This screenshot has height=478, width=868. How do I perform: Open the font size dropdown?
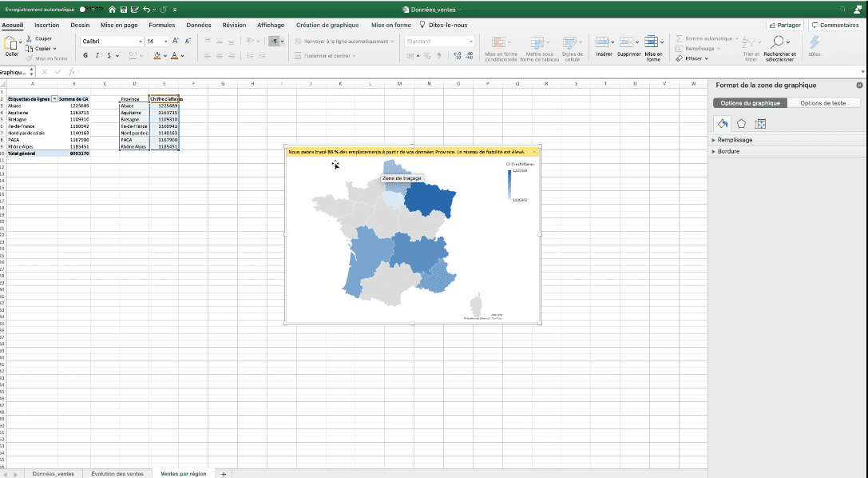pyautogui.click(x=165, y=41)
